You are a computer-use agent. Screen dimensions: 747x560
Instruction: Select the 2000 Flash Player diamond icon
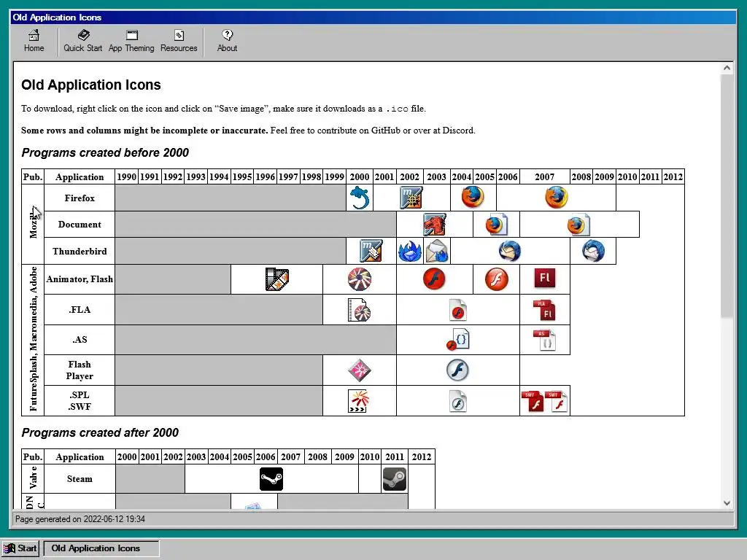coord(359,370)
